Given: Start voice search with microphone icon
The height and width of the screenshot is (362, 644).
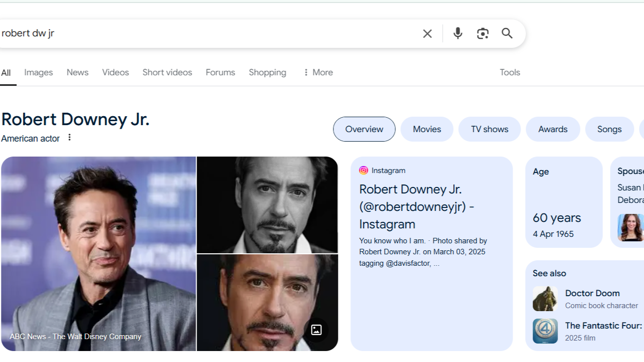Looking at the screenshot, I should coord(458,33).
